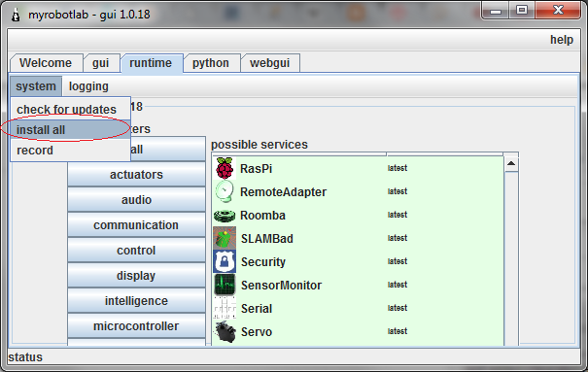
Task: Filter services by microcontroller category
Action: click(136, 326)
